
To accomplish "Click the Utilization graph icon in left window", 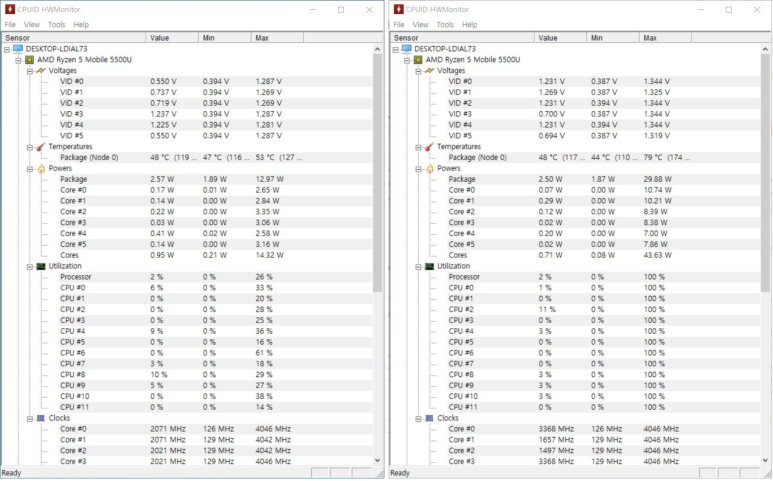I will [x=41, y=266].
